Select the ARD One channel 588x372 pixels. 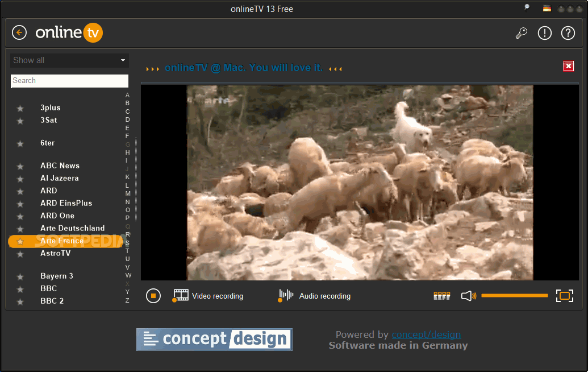point(57,216)
